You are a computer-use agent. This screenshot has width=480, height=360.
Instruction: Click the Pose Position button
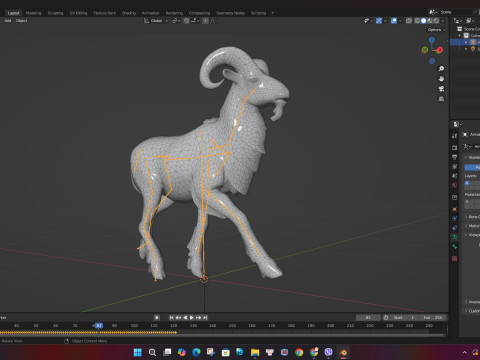point(472,167)
